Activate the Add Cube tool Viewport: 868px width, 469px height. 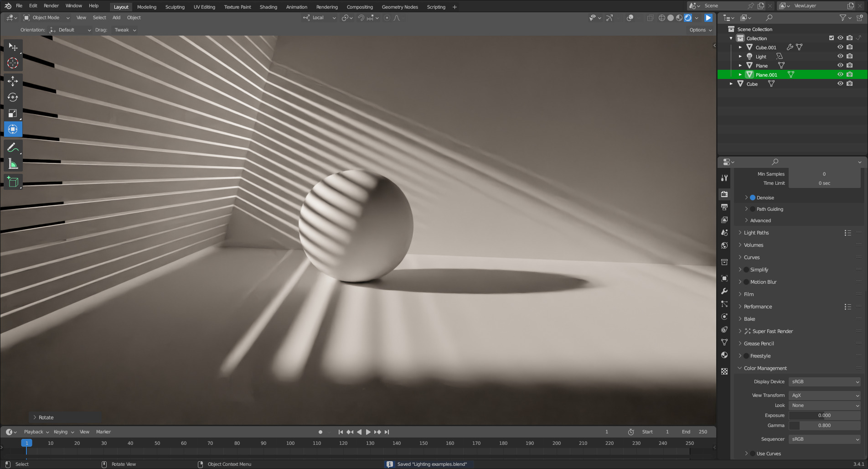[x=13, y=182]
